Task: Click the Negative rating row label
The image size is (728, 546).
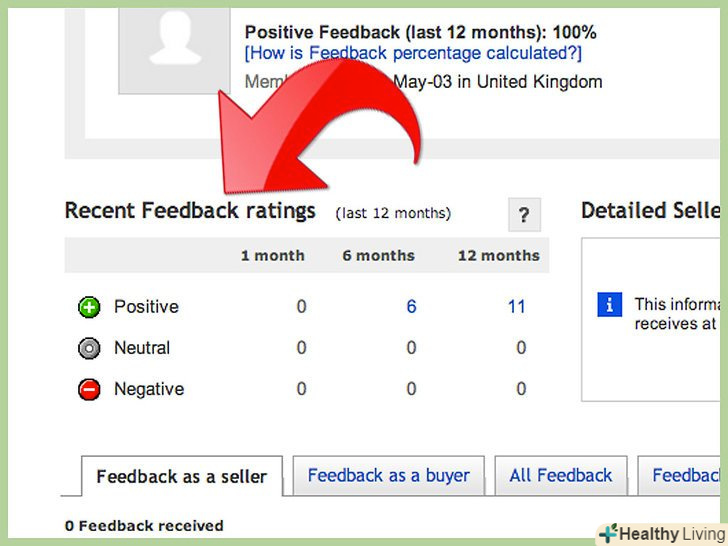Action: (x=149, y=390)
